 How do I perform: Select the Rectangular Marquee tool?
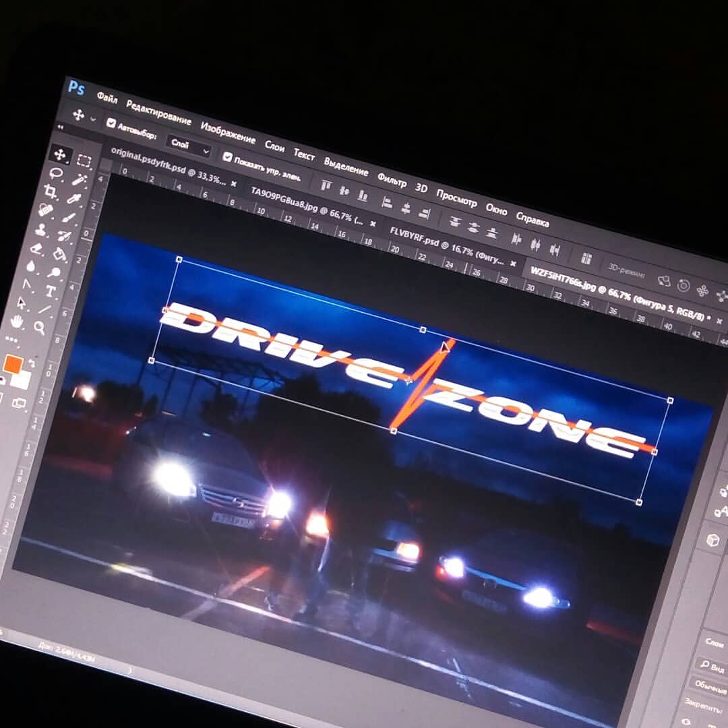click(x=84, y=160)
